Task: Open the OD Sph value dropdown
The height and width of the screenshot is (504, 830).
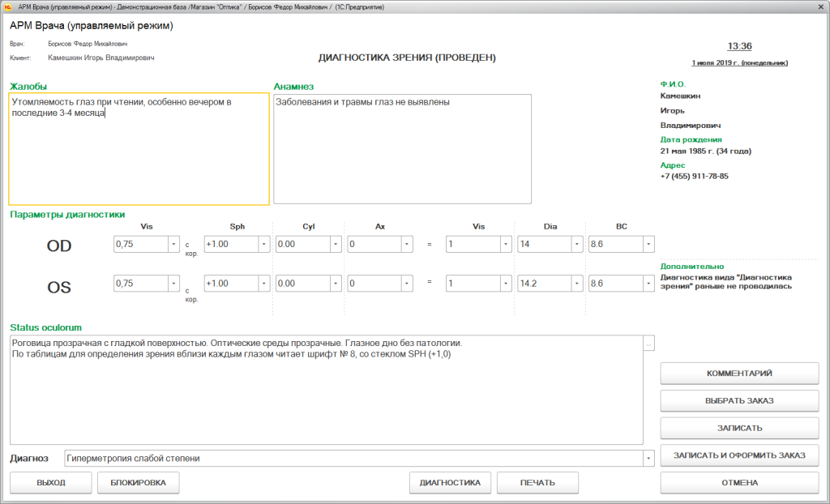Action: pos(263,244)
